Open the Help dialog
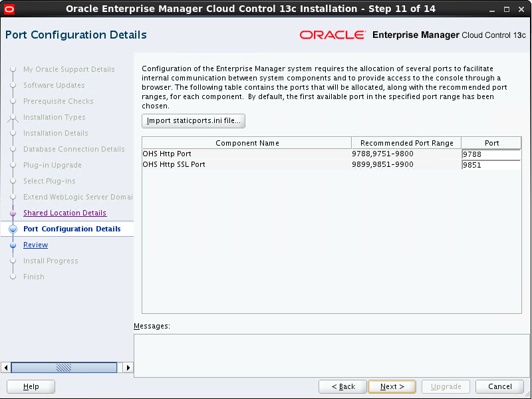The image size is (532, 399). point(31,386)
